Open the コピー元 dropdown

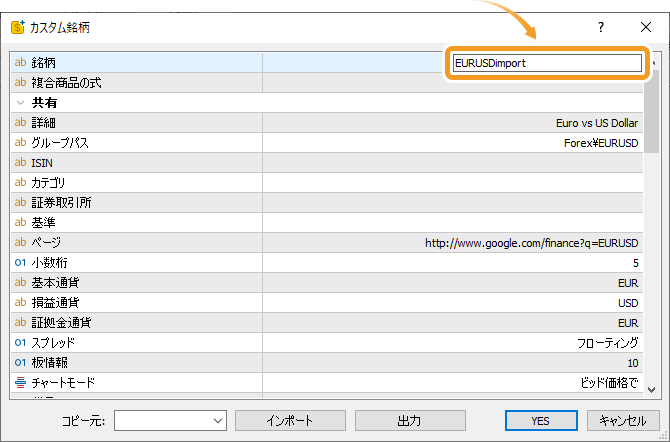(x=170, y=421)
